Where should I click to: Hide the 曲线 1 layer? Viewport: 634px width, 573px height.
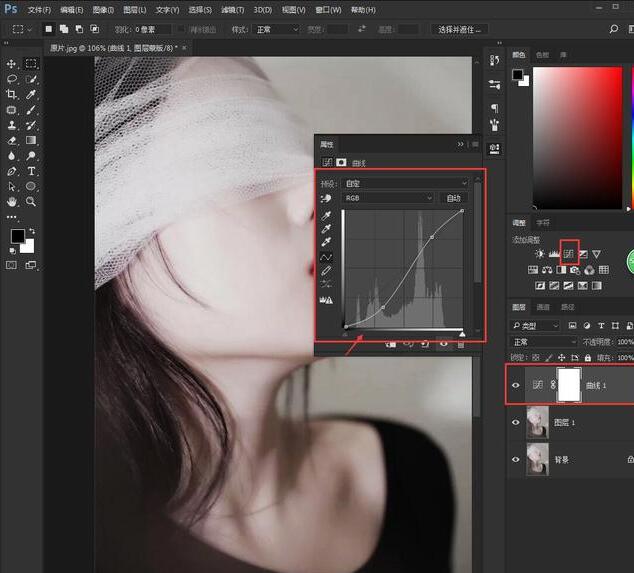[x=516, y=384]
